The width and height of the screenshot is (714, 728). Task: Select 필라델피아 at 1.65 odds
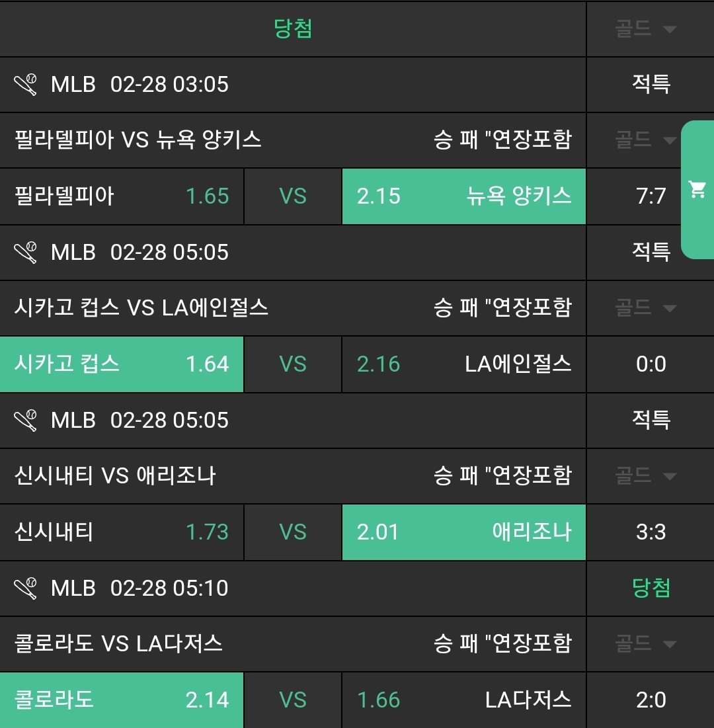tap(122, 196)
